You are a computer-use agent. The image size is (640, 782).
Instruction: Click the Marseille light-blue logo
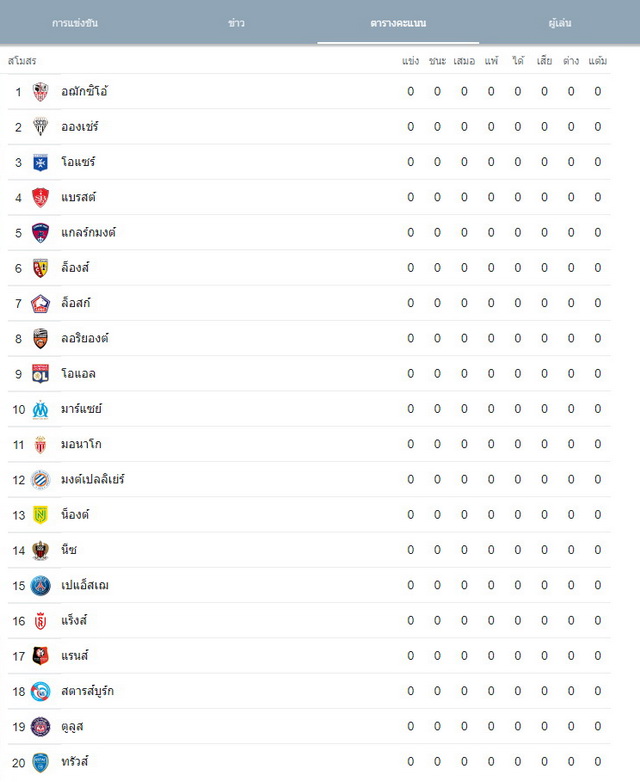[40, 409]
